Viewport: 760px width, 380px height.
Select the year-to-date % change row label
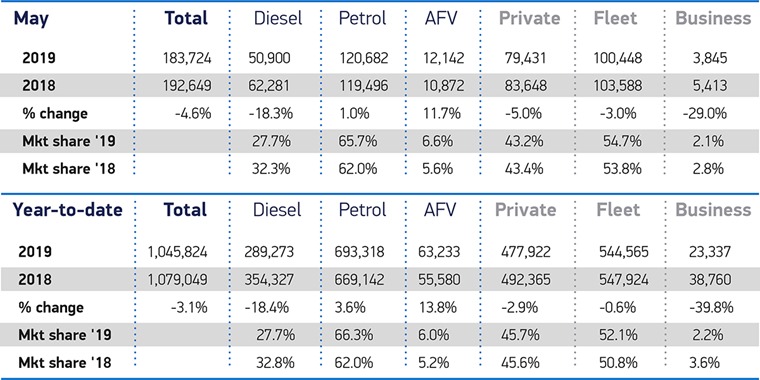pyautogui.click(x=51, y=308)
